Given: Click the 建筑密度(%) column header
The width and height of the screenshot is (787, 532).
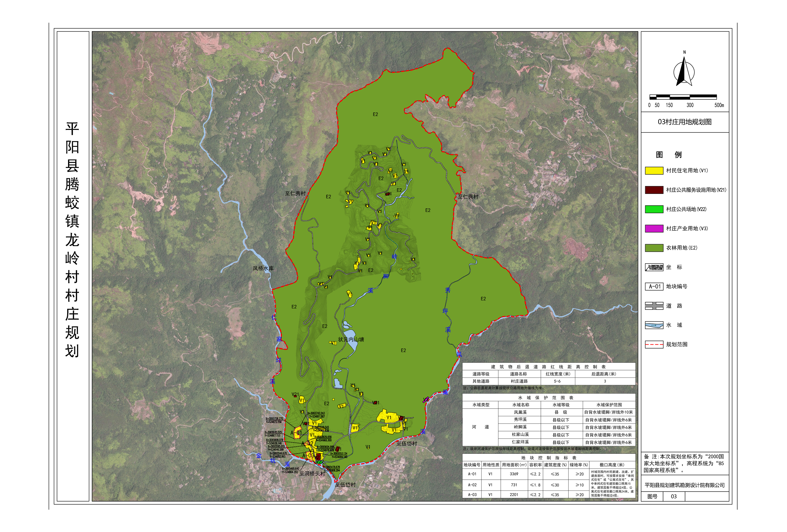Looking at the screenshot, I should point(555,465).
